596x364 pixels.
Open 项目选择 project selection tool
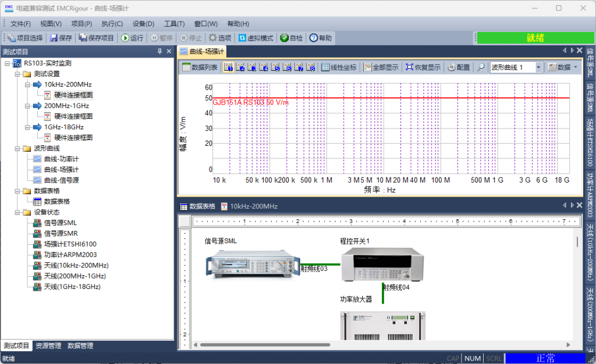[24, 38]
